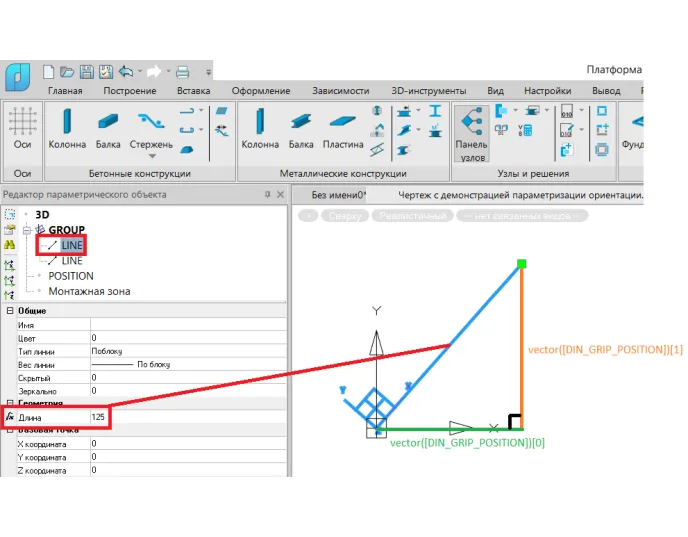Viewport: 688px width, 537px height.
Task: Click the Имя value field
Action: point(188,325)
